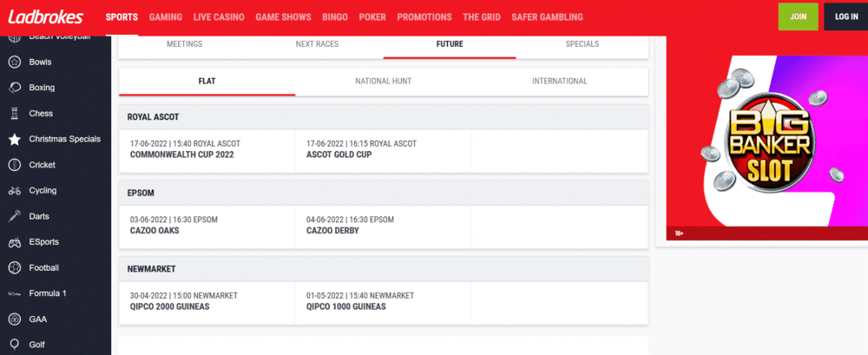Open the Commonwealth Cup 2022 race

[207, 149]
